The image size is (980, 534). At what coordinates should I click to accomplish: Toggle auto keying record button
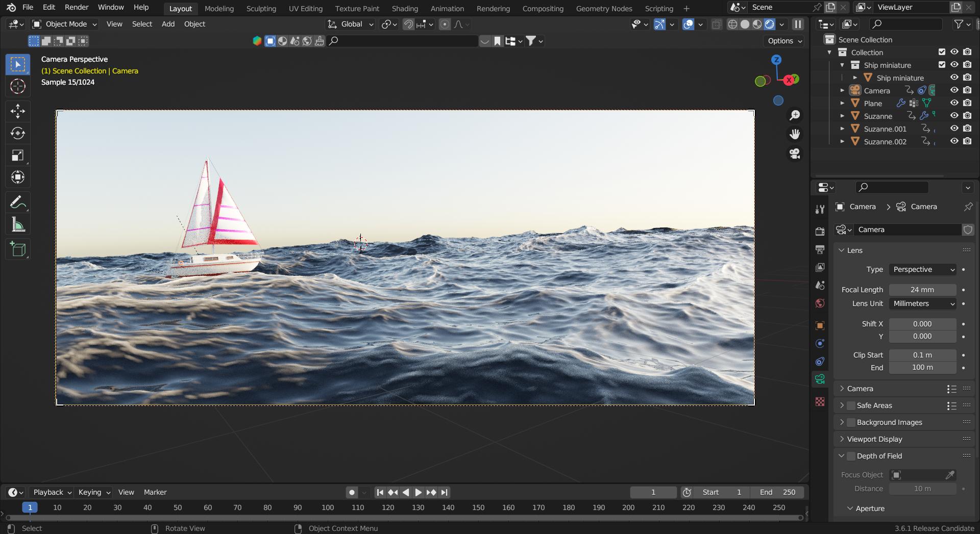point(352,492)
